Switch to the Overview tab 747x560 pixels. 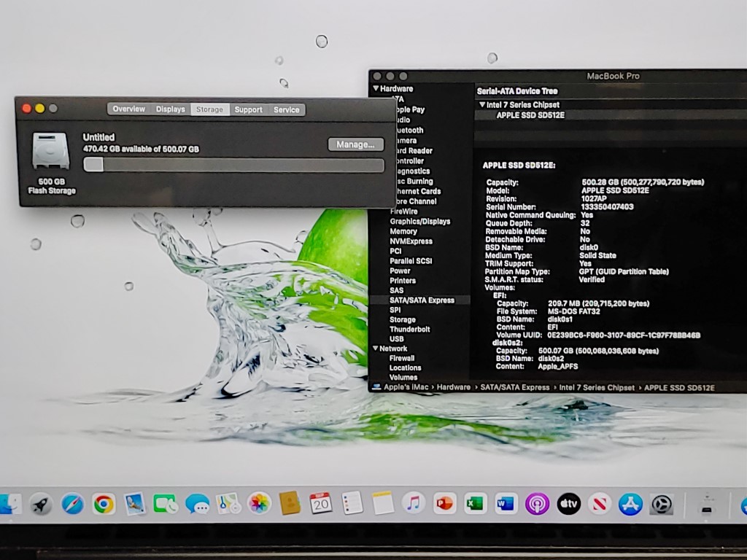128,109
